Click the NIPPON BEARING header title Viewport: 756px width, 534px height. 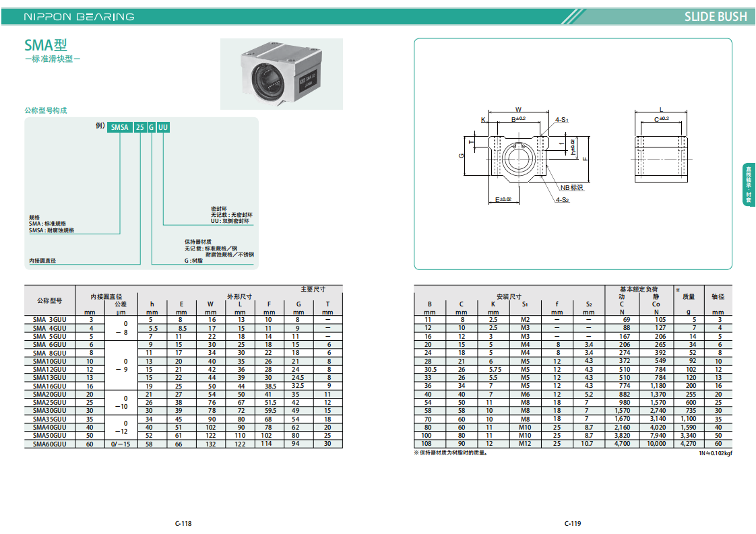(79, 17)
